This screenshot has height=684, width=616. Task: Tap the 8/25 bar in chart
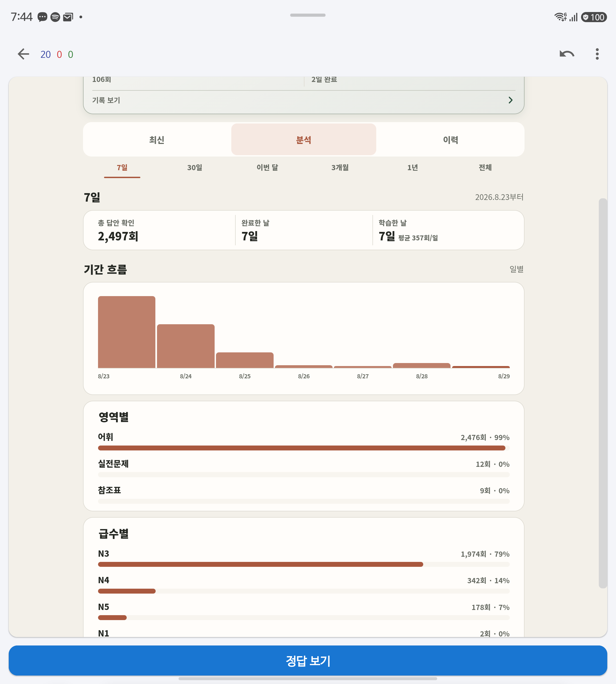point(245,360)
